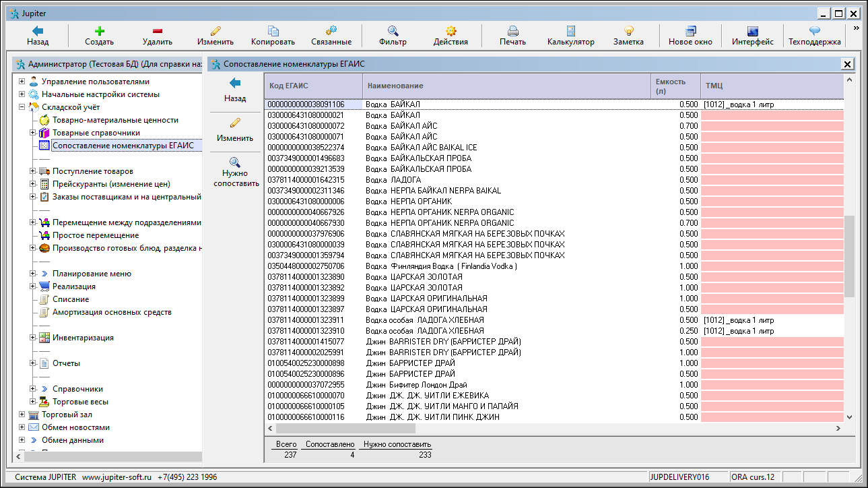Click code 0378114000001323911 cell

click(x=313, y=320)
